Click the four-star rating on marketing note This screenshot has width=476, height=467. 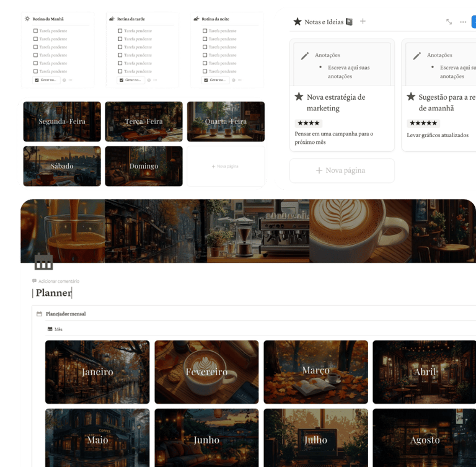309,123
